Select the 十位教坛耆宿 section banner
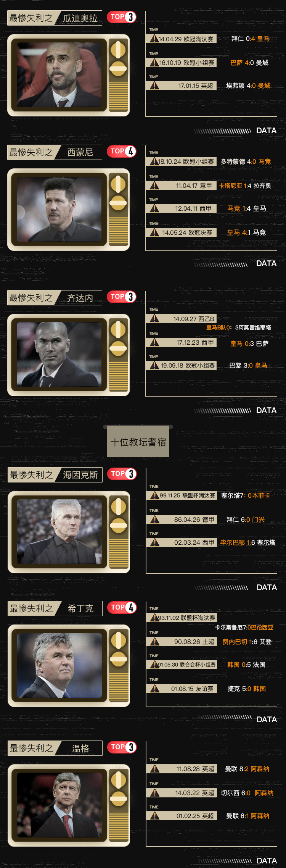This screenshot has width=286, height=868. 138,442
